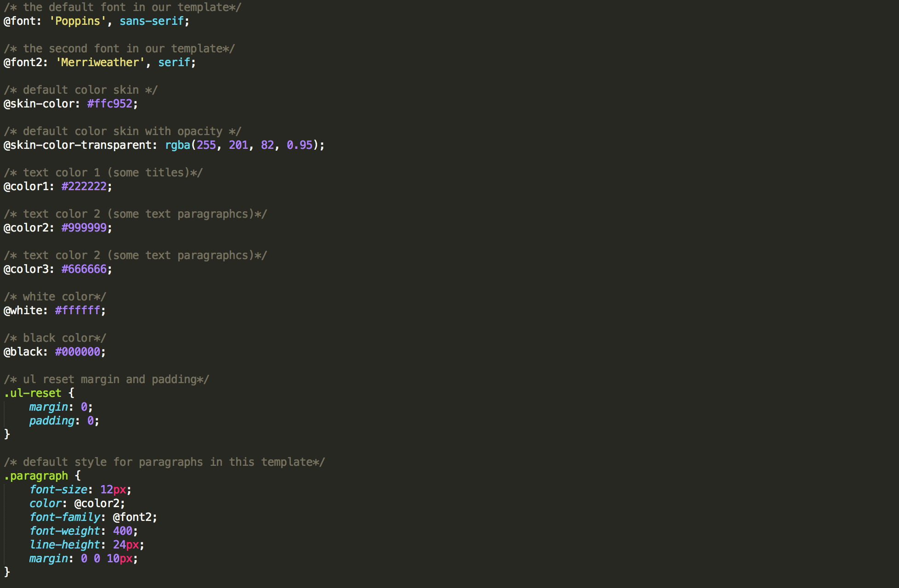Click the .paragraph class selector
The width and height of the screenshot is (899, 588).
click(36, 476)
